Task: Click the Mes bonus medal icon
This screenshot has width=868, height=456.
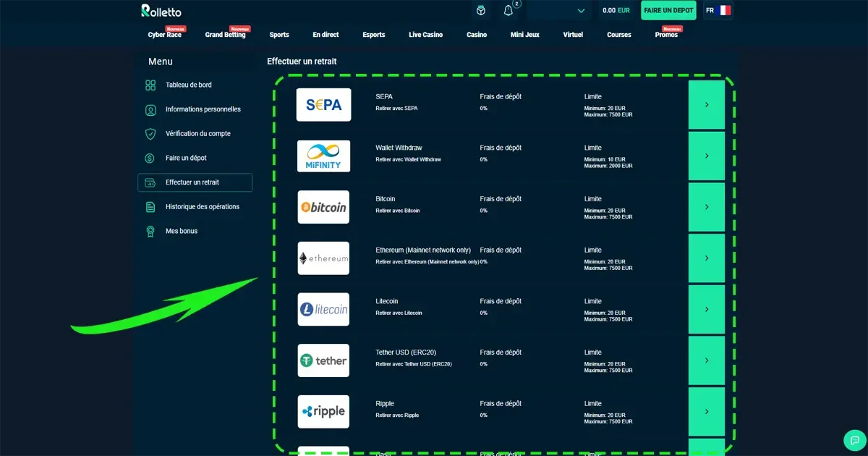Action: tap(150, 232)
